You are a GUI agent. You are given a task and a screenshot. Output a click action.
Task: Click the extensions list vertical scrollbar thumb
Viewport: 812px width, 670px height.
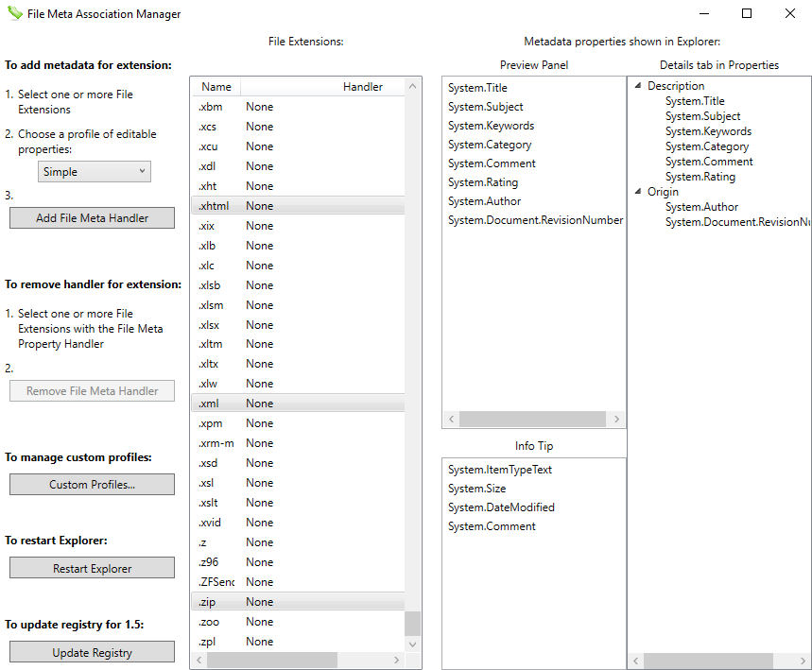(x=410, y=623)
